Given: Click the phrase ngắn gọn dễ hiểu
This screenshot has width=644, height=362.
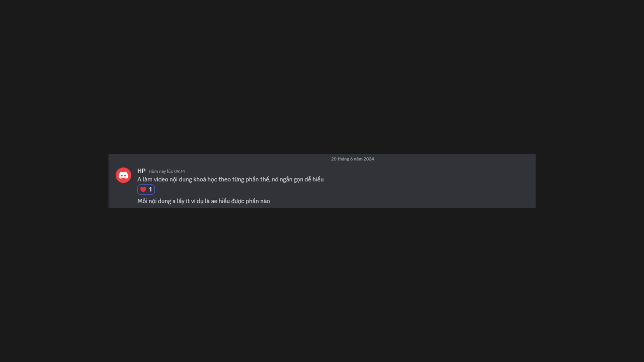Looking at the screenshot, I should pos(302,179).
